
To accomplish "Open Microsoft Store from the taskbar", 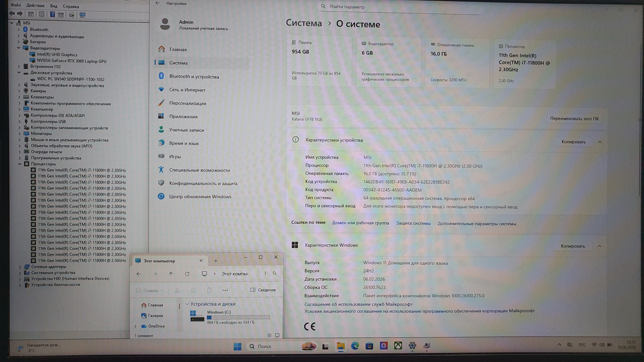I will [369, 346].
